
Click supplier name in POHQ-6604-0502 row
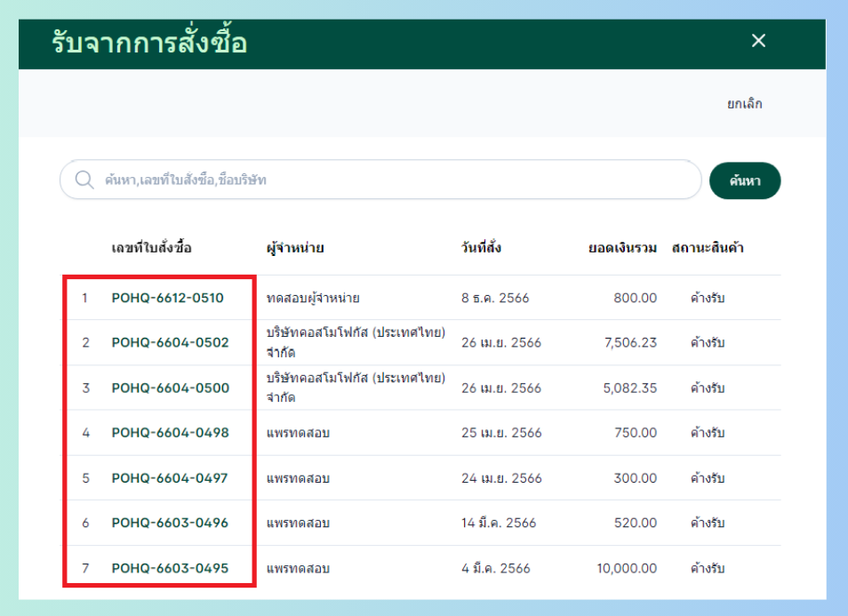click(x=356, y=342)
